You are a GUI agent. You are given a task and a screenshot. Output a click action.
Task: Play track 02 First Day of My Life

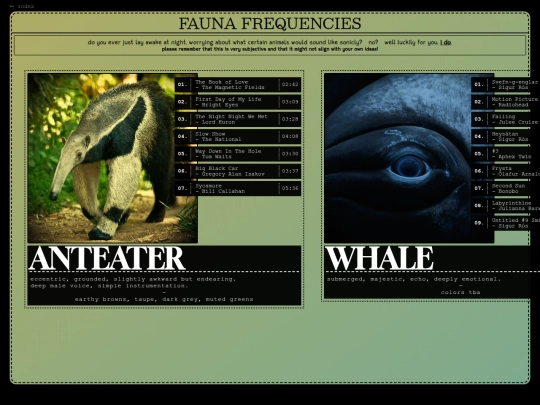coord(238,102)
